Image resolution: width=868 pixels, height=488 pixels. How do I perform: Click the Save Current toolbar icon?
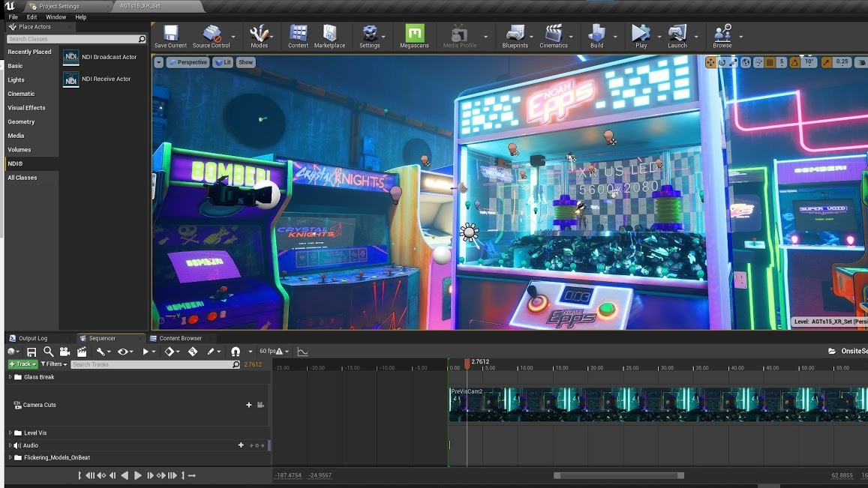point(170,34)
